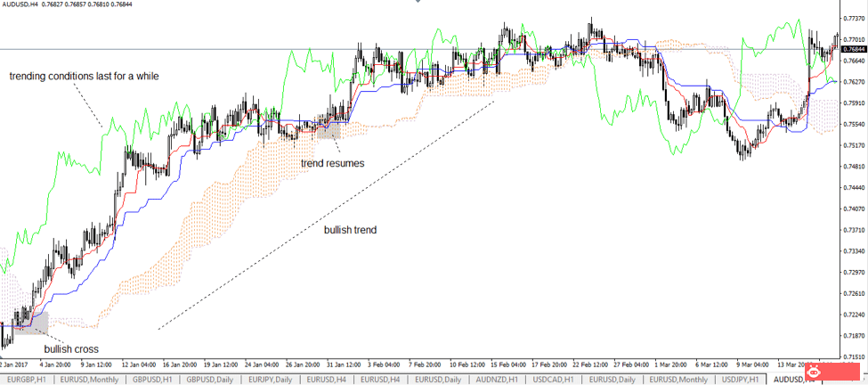868x385 pixels.
Task: Click the '22 Feb 12:00' time axis label
Action: 588,365
